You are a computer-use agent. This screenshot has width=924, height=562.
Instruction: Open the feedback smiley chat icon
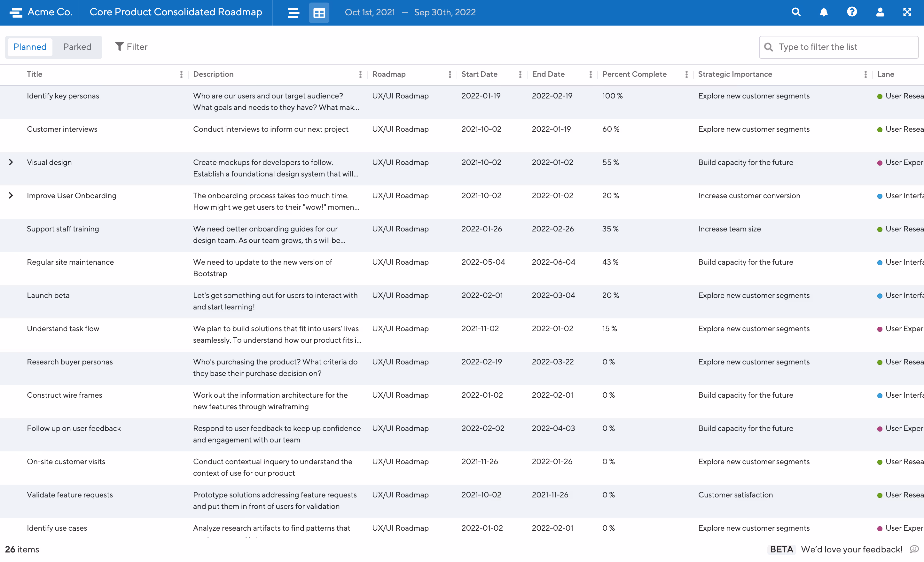tap(914, 549)
